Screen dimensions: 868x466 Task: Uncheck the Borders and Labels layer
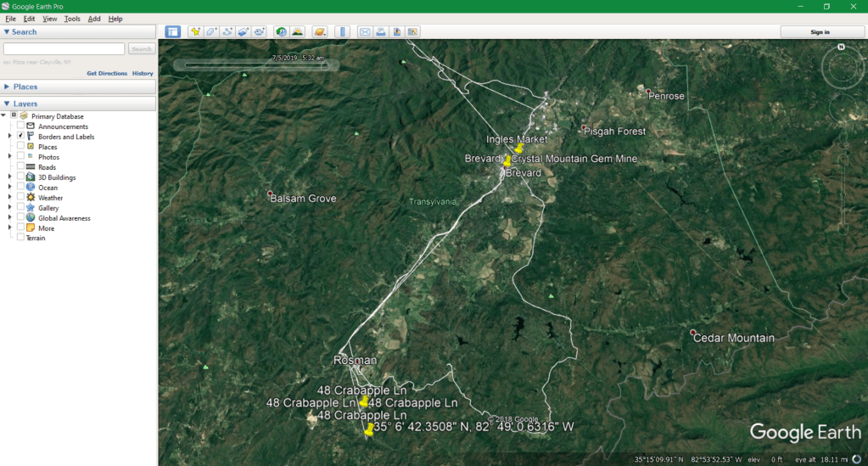coord(20,137)
